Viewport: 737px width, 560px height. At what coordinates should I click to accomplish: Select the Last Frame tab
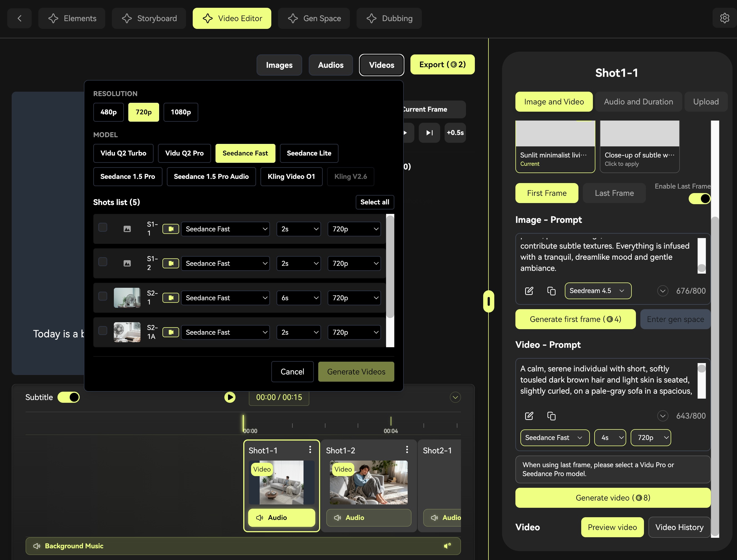point(614,193)
